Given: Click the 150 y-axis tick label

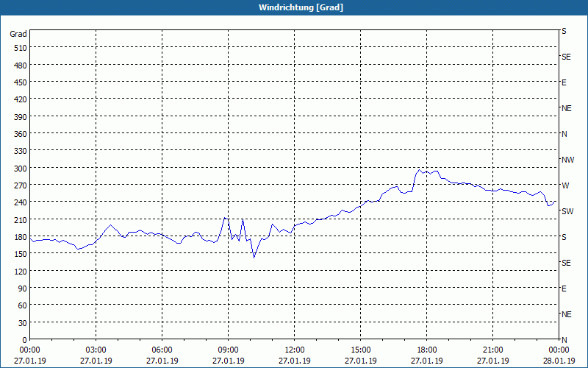Looking at the screenshot, I should coord(21,254).
